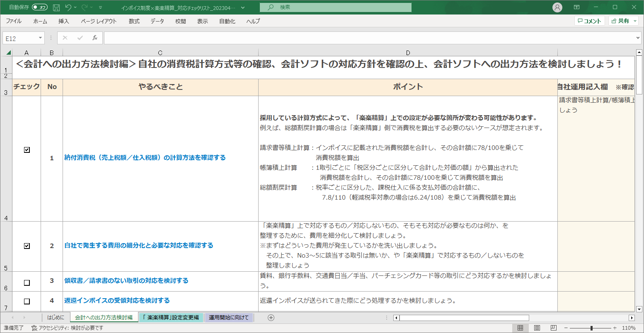
Task: Click the 共有 share button
Action: 623,21
